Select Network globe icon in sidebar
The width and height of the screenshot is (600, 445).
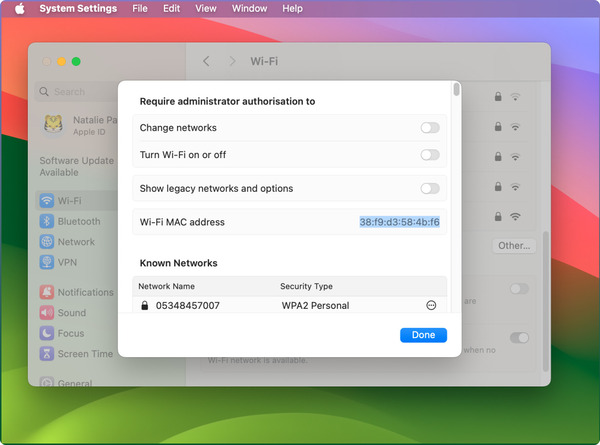coord(47,242)
